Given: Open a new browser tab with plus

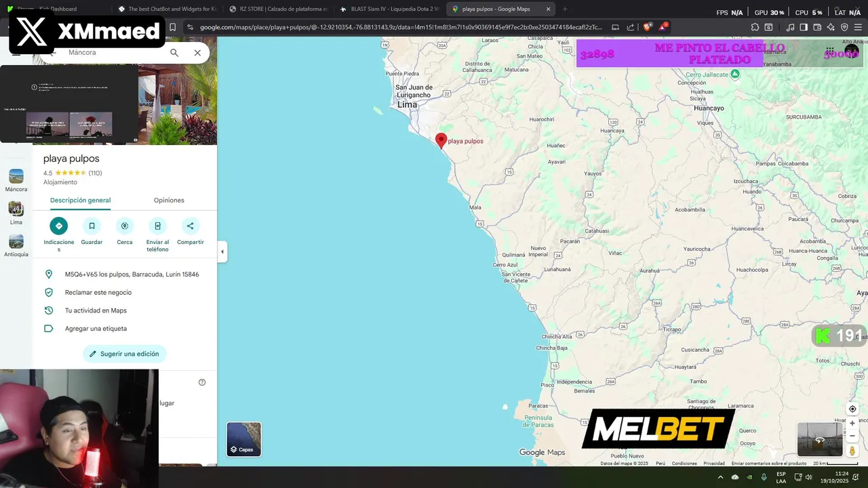Looking at the screenshot, I should (x=565, y=9).
